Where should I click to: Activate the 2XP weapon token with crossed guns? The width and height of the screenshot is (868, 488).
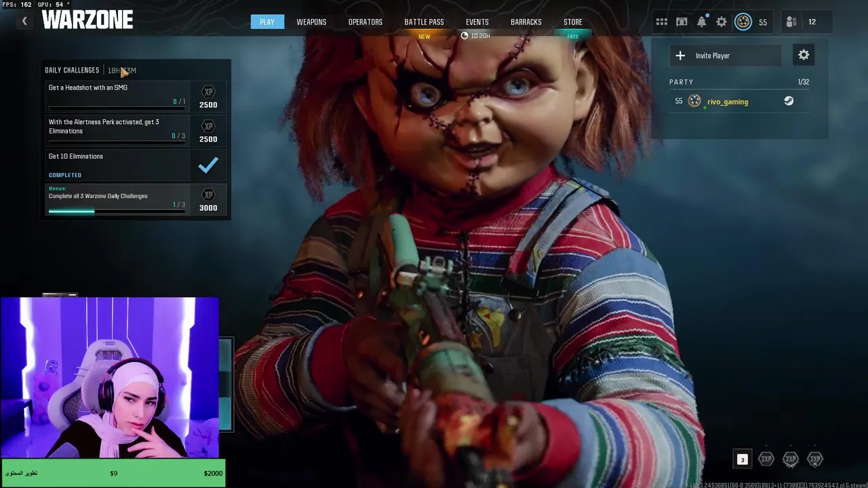791,460
